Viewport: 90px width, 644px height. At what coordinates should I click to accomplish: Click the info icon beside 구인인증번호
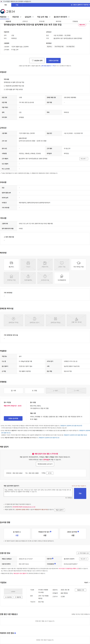(x=55, y=564)
